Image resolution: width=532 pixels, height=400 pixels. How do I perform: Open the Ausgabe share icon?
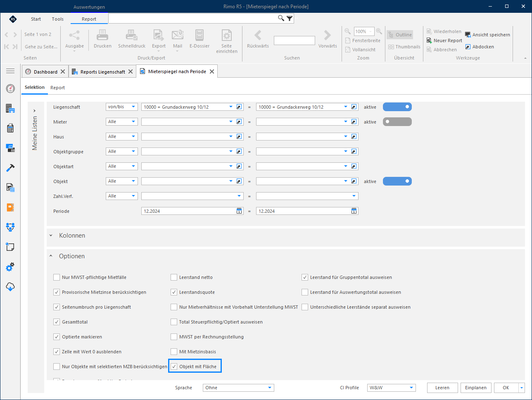pyautogui.click(x=74, y=35)
